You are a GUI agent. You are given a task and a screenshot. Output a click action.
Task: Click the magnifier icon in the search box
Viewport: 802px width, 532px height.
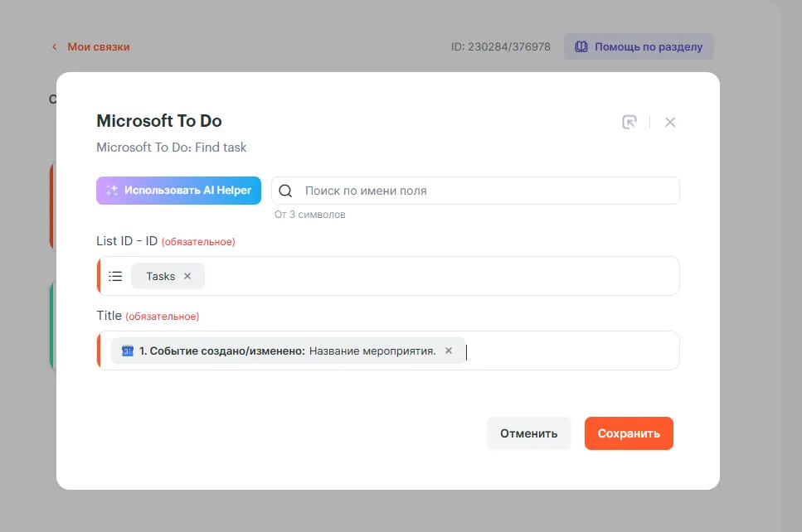[285, 191]
